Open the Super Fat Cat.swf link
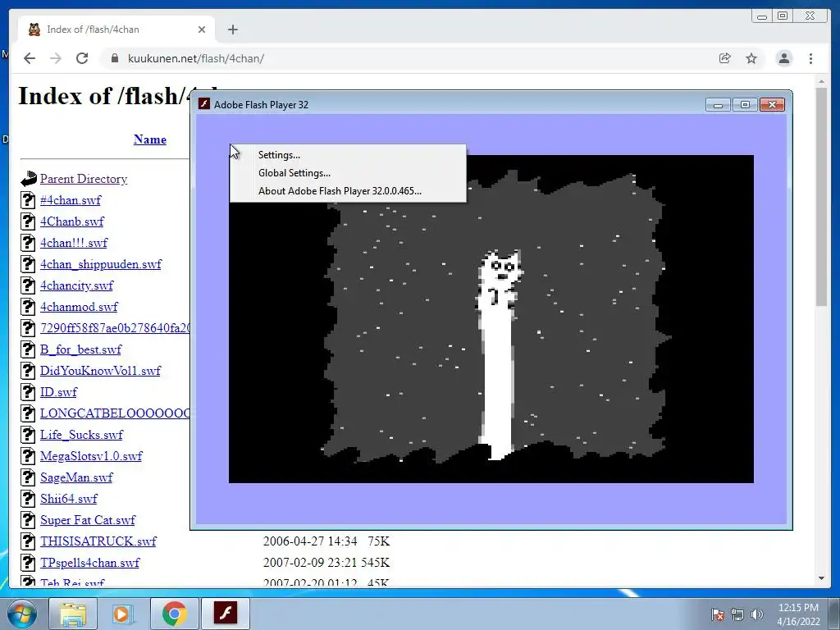The height and width of the screenshot is (630, 840). click(x=88, y=520)
